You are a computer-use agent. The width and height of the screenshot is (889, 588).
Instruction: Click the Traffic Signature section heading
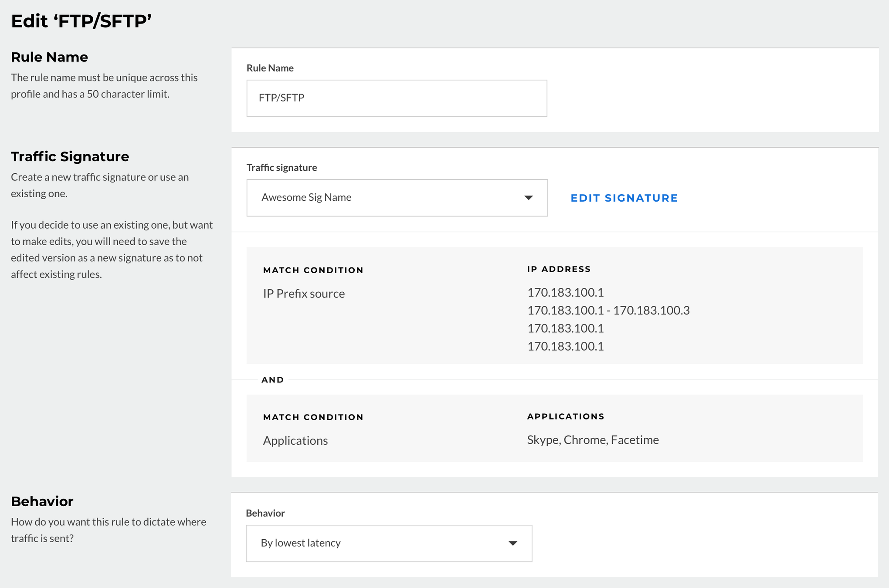coord(70,156)
